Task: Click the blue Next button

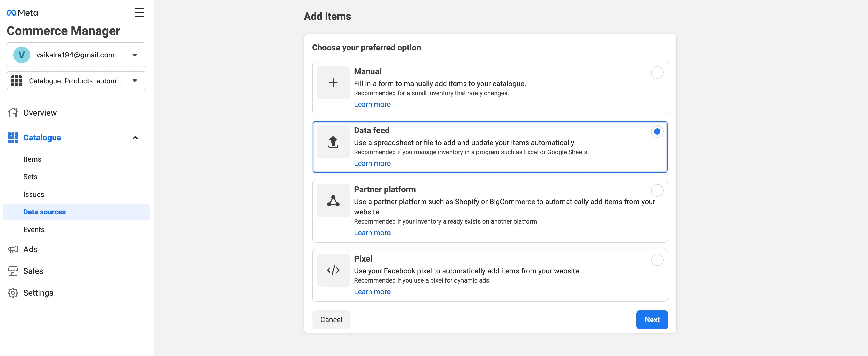Action: point(652,320)
